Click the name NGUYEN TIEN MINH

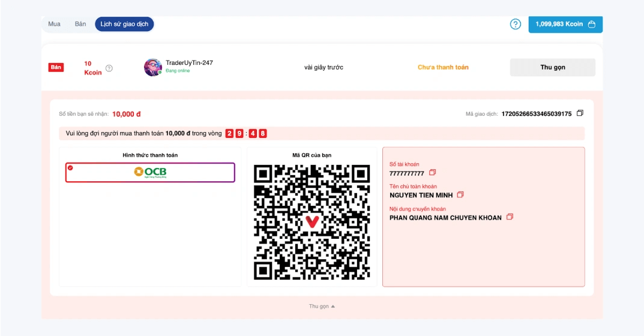tap(421, 196)
